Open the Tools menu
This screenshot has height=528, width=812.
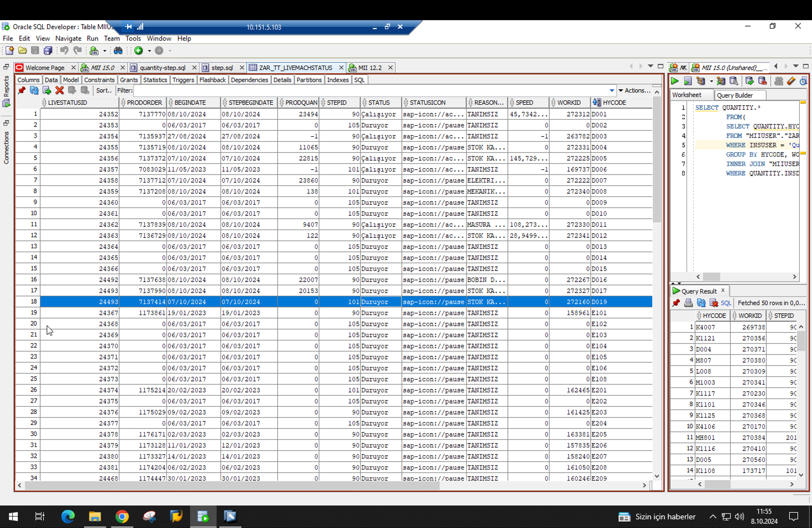pos(133,39)
